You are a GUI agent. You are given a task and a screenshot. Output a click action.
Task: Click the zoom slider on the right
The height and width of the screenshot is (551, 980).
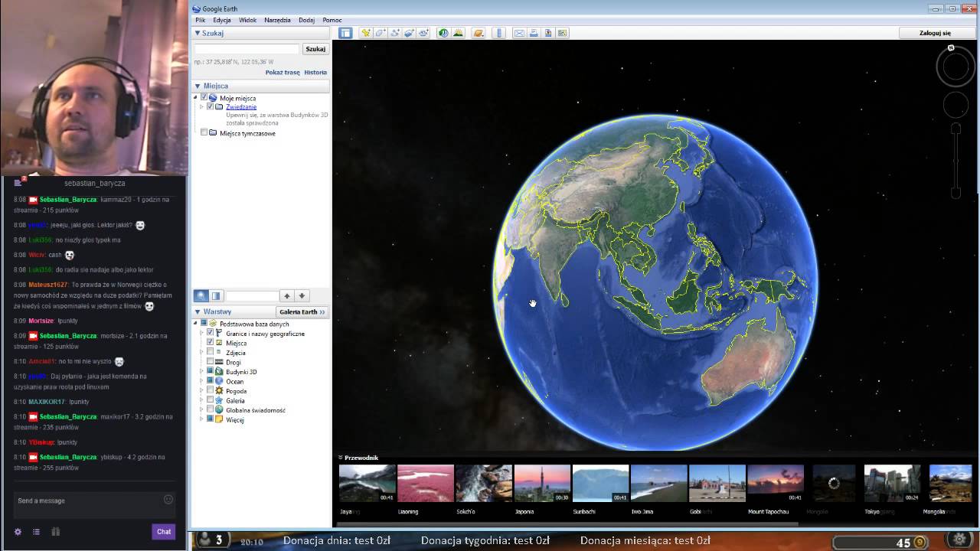tap(955, 161)
